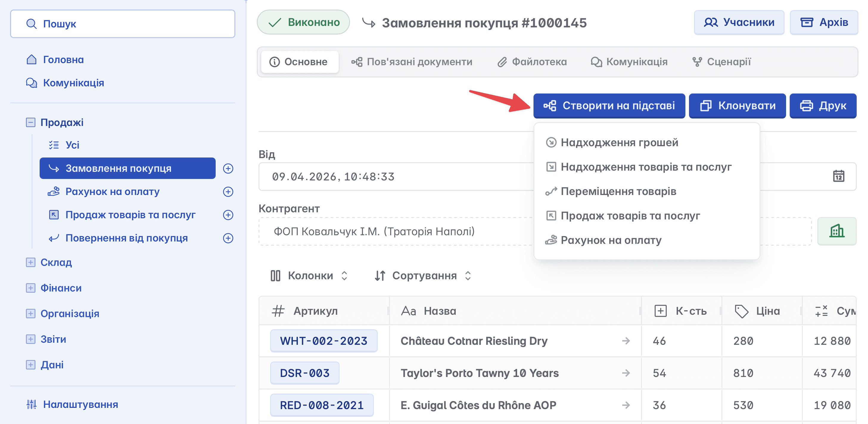The height and width of the screenshot is (424, 868).
Task: Collapse the Продажі section
Action: click(31, 122)
